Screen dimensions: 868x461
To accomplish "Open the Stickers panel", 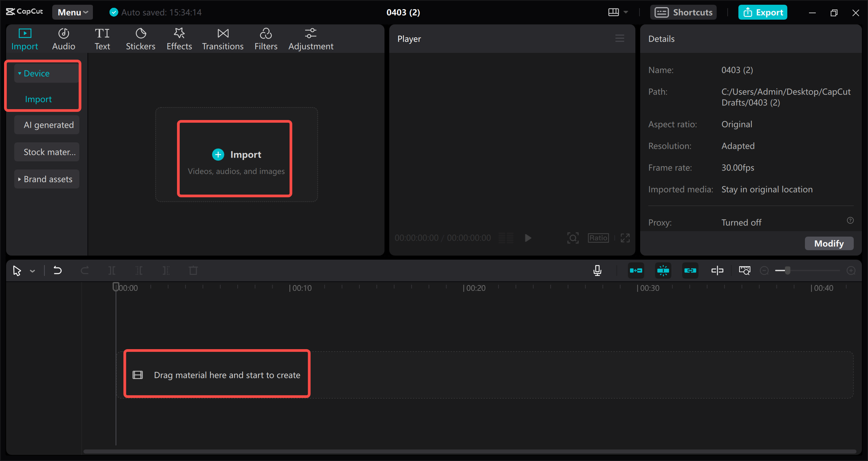I will [x=140, y=38].
